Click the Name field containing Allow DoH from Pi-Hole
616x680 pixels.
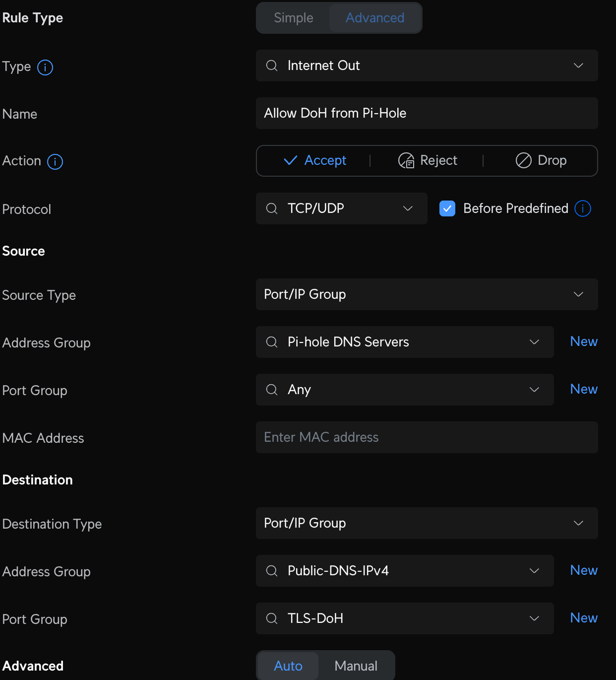coord(427,113)
